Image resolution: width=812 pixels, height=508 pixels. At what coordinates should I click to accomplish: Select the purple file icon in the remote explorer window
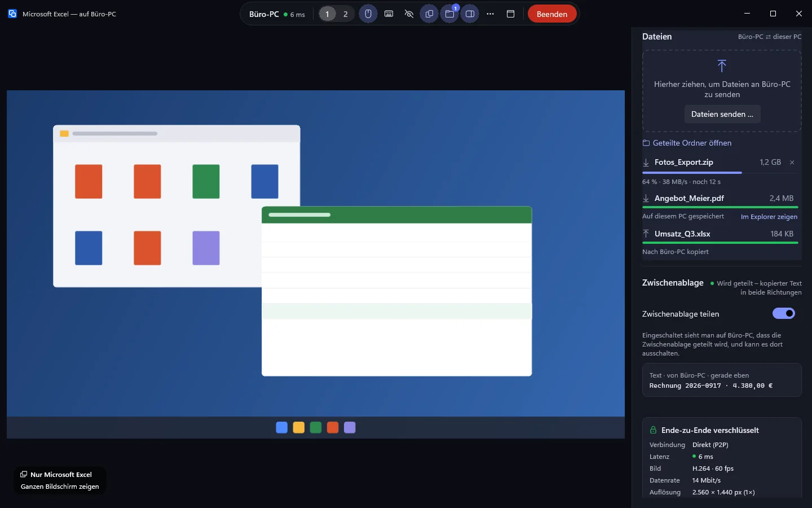[206, 248]
